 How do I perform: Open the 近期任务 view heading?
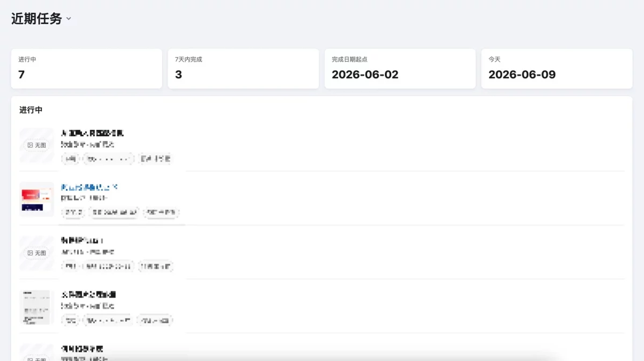pyautogui.click(x=36, y=18)
